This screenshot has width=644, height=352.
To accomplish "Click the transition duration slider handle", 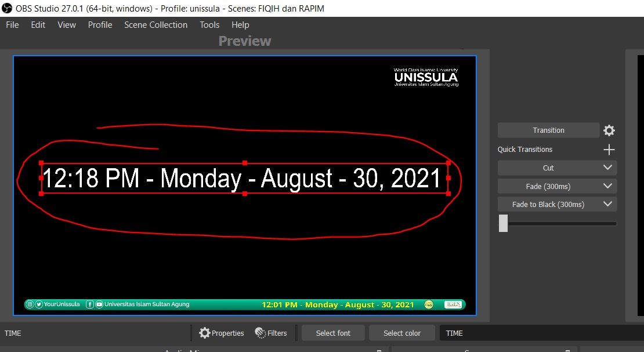I will coord(502,223).
